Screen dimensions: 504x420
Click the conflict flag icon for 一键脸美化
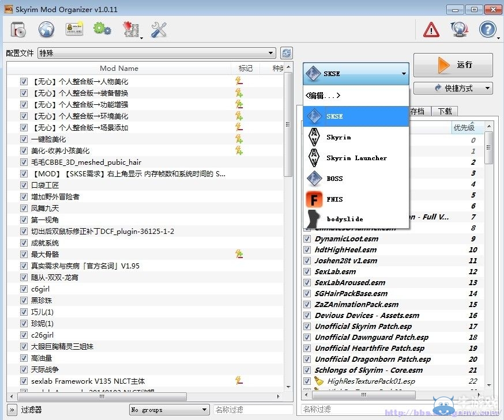point(239,139)
